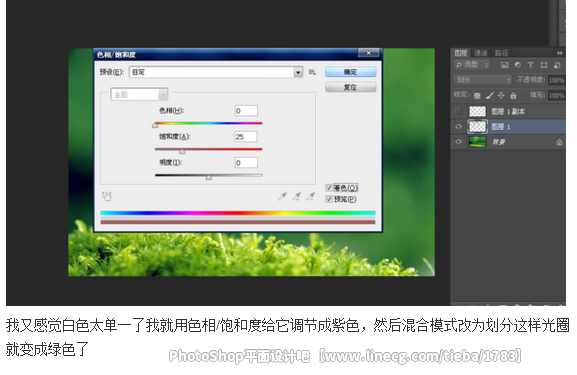Click the 背景 layer lock icon
The height and width of the screenshot is (375, 577).
pos(559,142)
